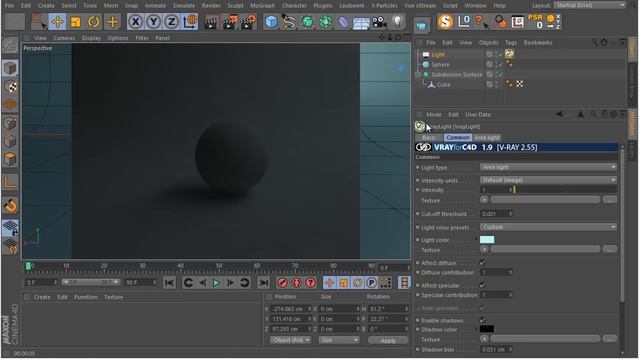Image resolution: width=640 pixels, height=360 pixels.
Task: Open Light color presets dropdown
Action: pos(548,227)
